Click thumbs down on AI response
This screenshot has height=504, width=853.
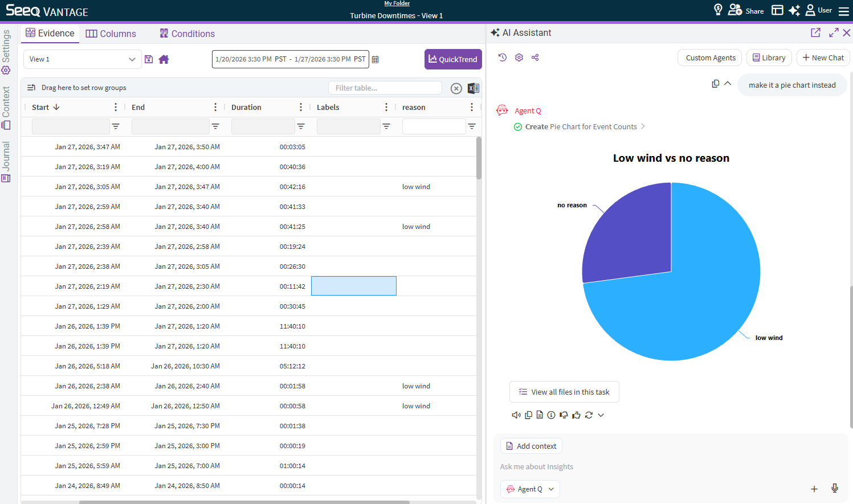coord(564,415)
